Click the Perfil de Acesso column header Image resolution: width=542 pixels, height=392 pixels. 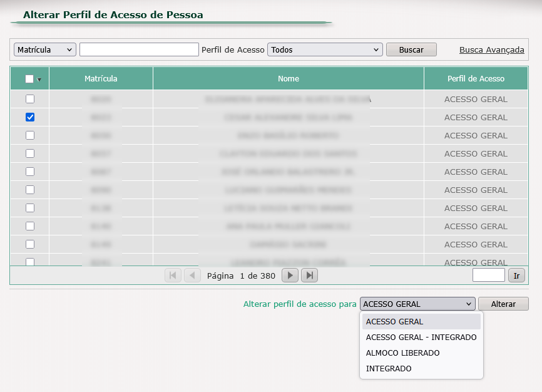click(476, 78)
